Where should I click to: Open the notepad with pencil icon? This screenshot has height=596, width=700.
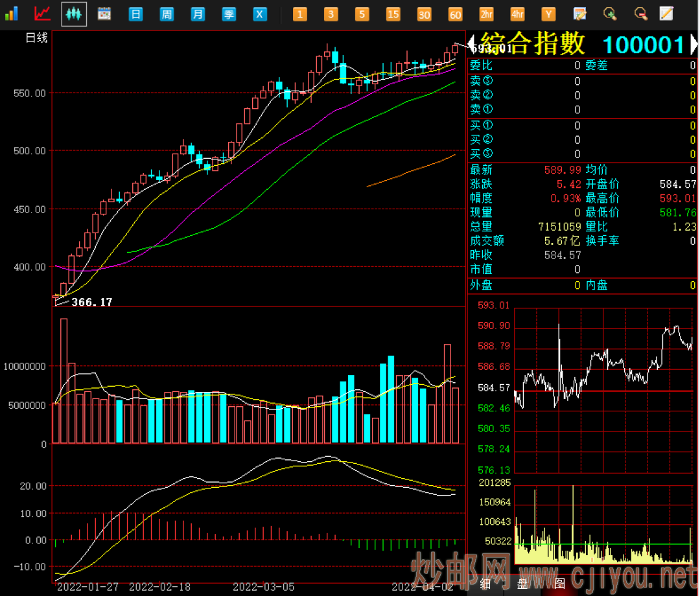(x=666, y=14)
